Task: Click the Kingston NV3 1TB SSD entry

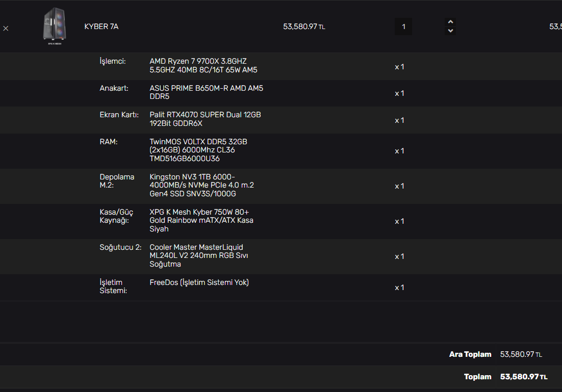Action: pos(201,185)
